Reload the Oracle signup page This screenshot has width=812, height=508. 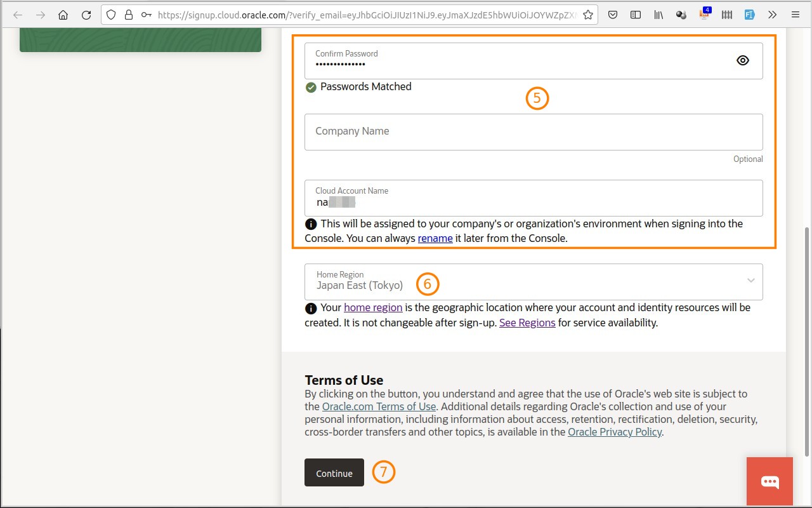[x=86, y=15]
